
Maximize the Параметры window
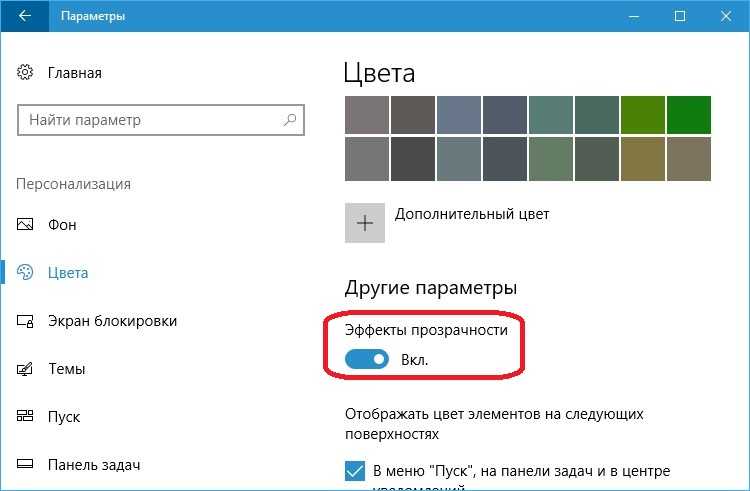pyautogui.click(x=680, y=16)
